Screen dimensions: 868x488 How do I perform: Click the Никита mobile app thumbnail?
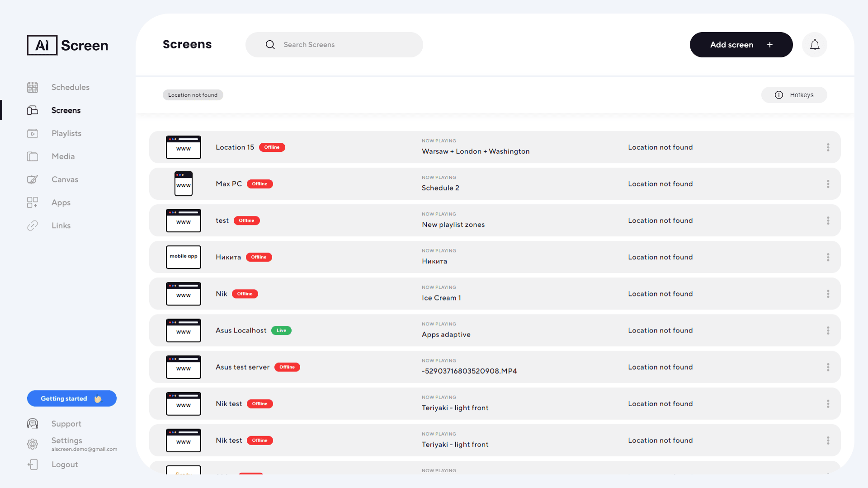tap(183, 257)
